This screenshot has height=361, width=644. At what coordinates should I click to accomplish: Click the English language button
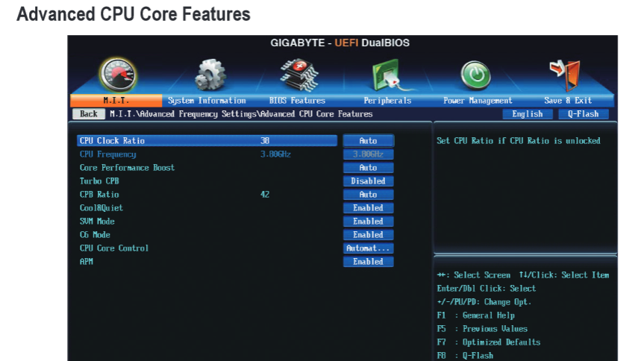[528, 114]
